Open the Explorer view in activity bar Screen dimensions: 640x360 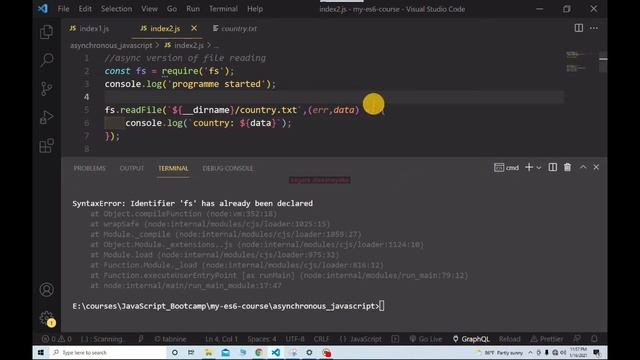click(47, 32)
